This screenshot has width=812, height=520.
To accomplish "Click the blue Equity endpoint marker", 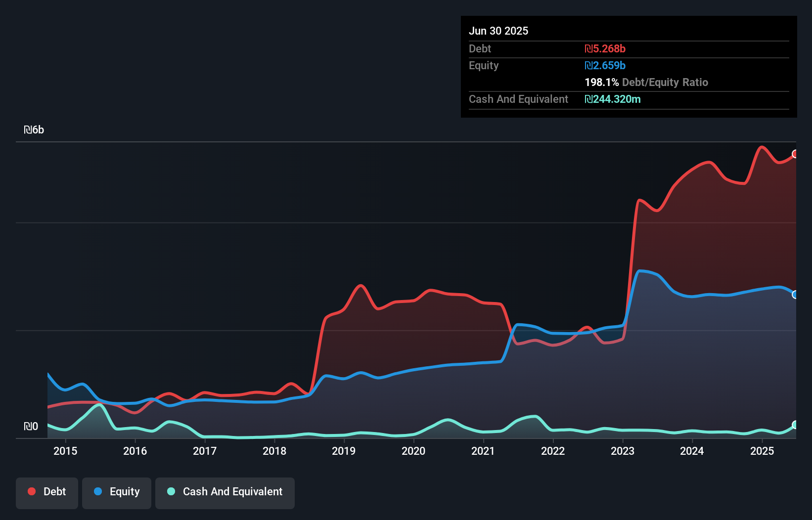I will (795, 295).
